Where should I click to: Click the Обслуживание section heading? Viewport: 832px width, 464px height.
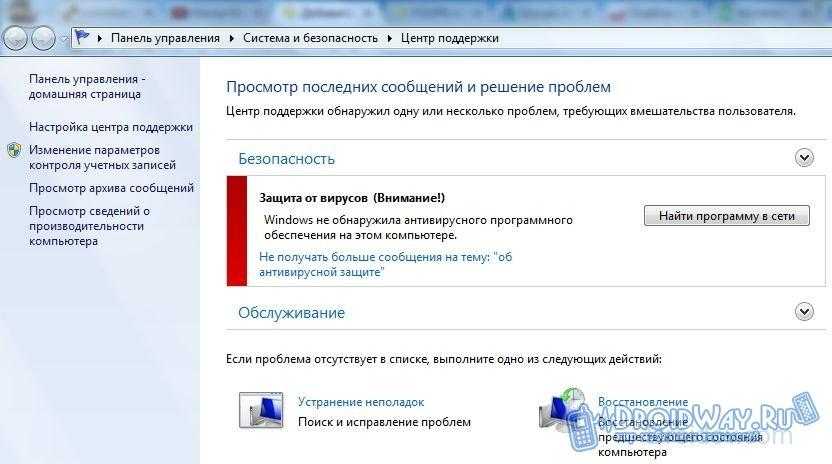click(x=291, y=313)
